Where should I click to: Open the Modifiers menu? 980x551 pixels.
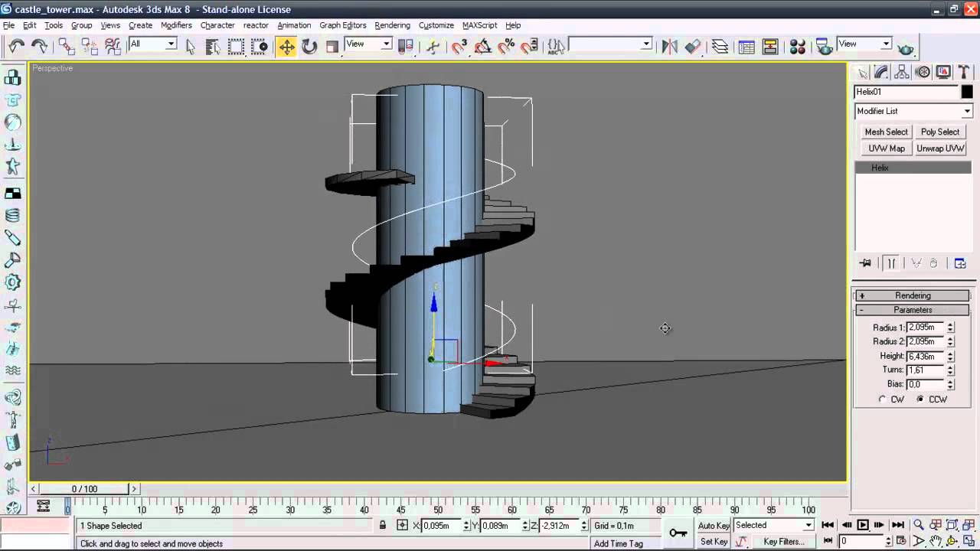point(176,25)
